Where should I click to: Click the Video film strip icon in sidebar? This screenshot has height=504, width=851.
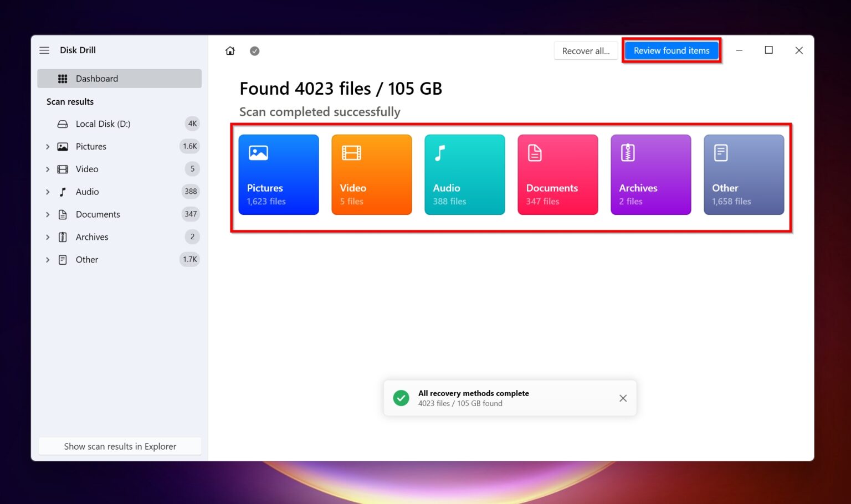point(62,169)
